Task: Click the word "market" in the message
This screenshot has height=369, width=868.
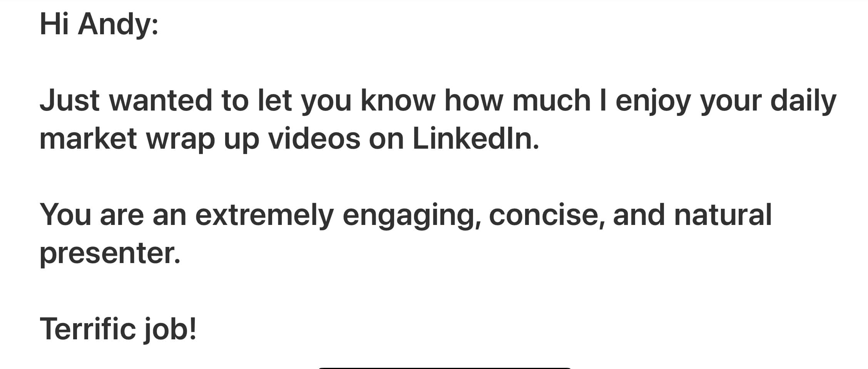Action: pyautogui.click(x=88, y=139)
